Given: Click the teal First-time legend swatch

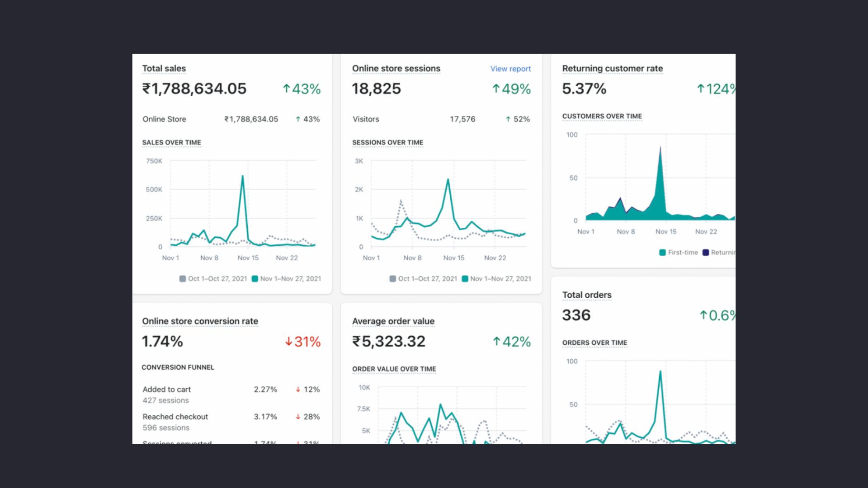Looking at the screenshot, I should pos(662,253).
